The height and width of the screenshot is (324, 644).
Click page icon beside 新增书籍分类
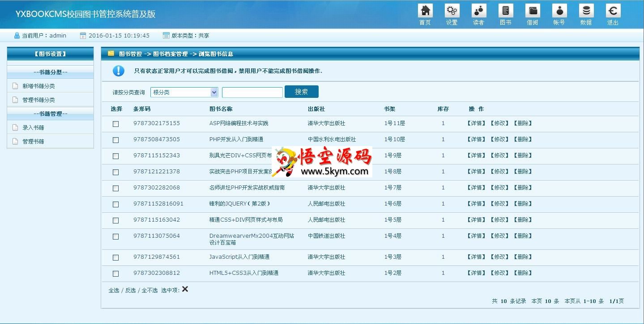[15, 86]
